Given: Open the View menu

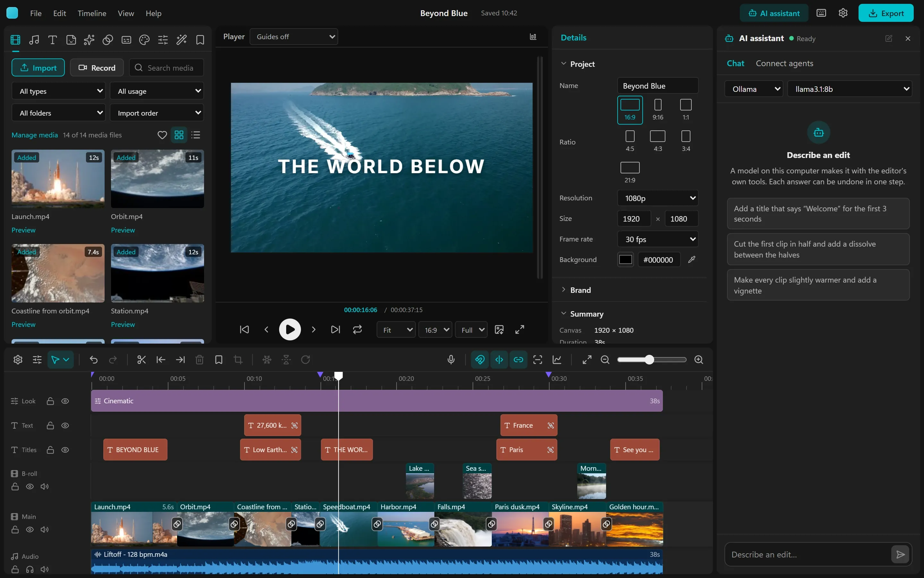Looking at the screenshot, I should [126, 13].
